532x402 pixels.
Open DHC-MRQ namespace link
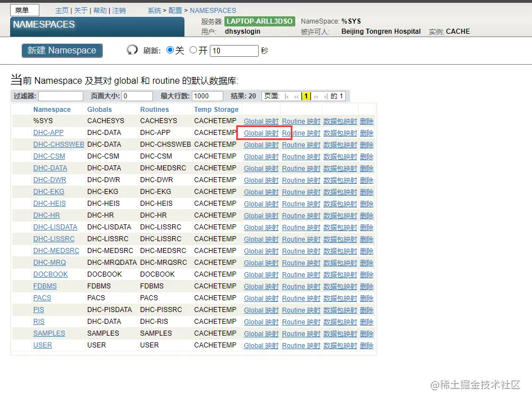pos(49,263)
